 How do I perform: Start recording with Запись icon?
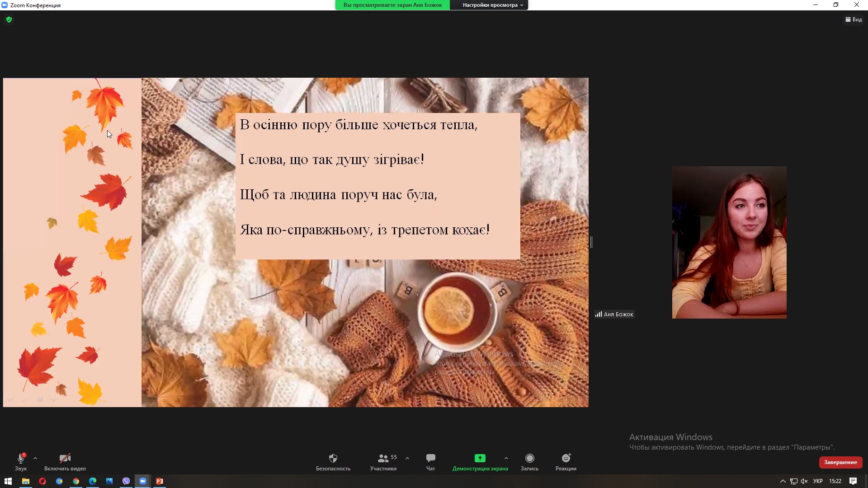[529, 458]
